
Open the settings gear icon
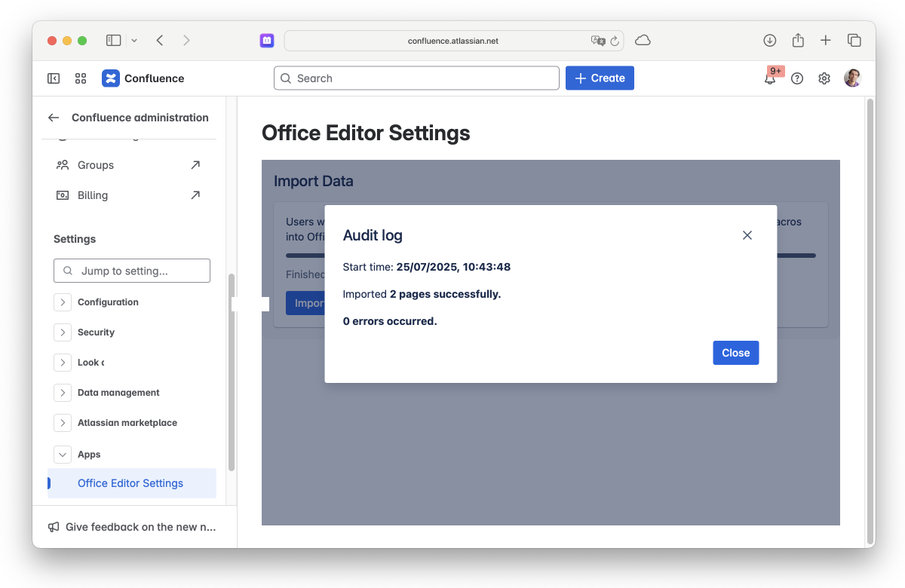click(x=824, y=78)
